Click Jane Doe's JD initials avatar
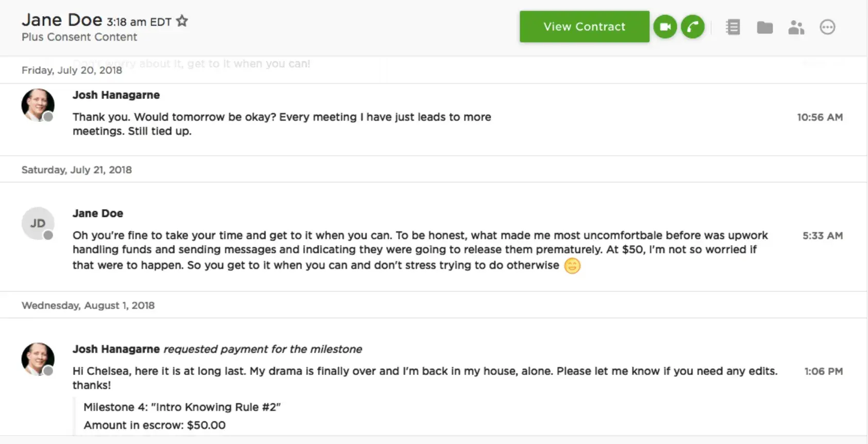 coord(38,223)
